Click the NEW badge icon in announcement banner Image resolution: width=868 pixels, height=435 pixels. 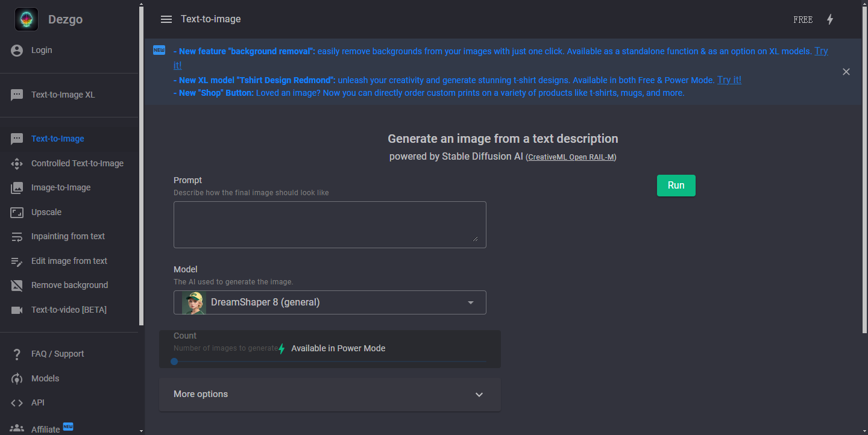(159, 50)
